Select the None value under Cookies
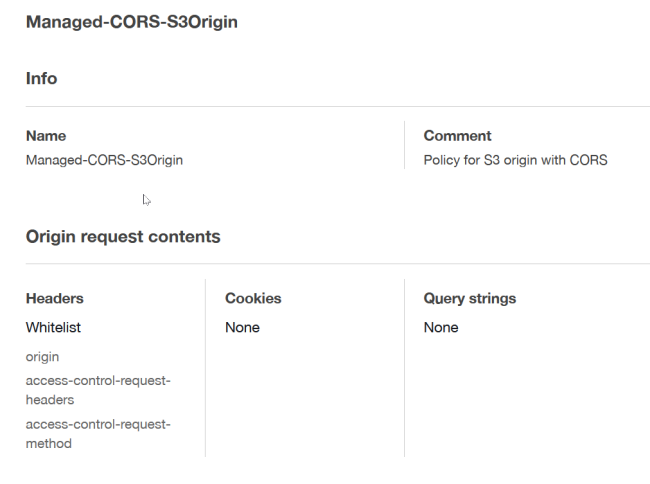Image resolution: width=650 pixels, height=484 pixels. 242,327
